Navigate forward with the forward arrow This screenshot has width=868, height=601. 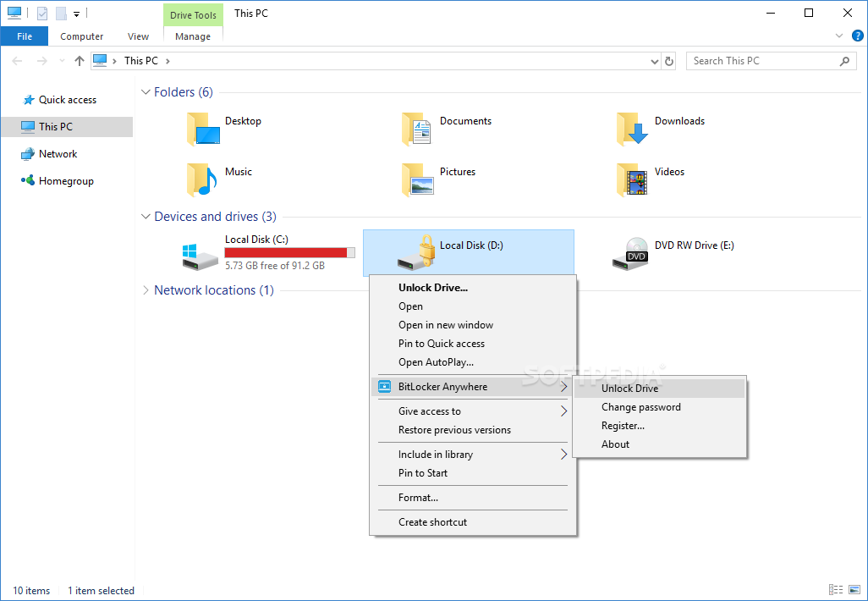click(x=42, y=61)
